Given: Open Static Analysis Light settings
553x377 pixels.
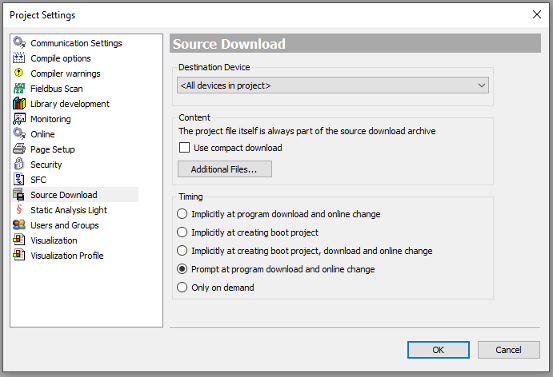Looking at the screenshot, I should coord(68,210).
